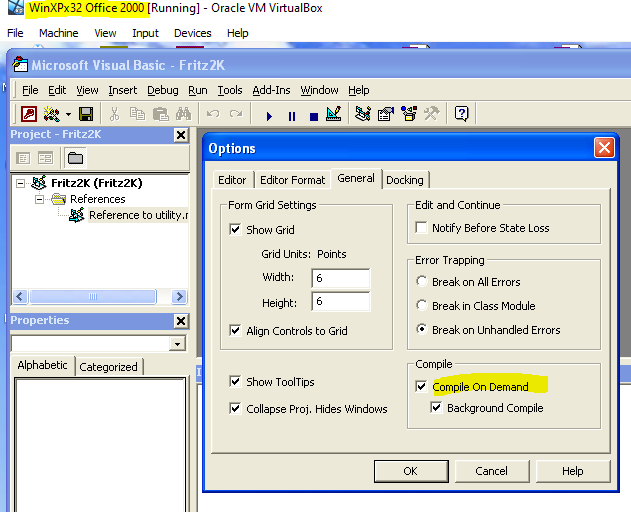Open VirtualBox Machine menu

[x=58, y=33]
